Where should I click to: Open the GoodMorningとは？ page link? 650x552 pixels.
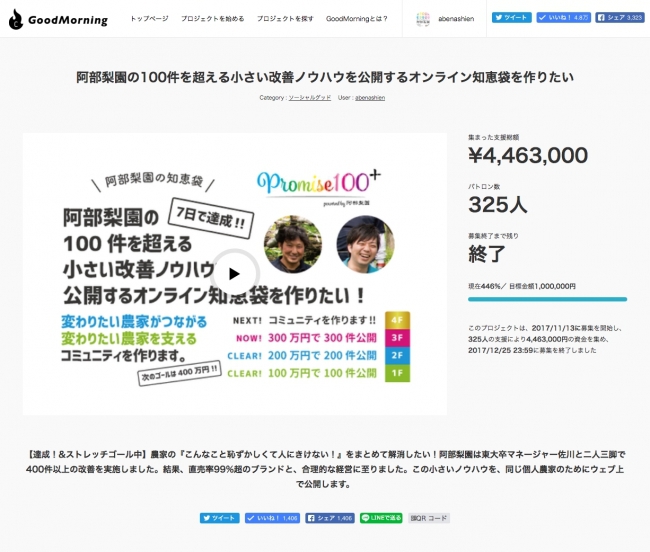357,19
